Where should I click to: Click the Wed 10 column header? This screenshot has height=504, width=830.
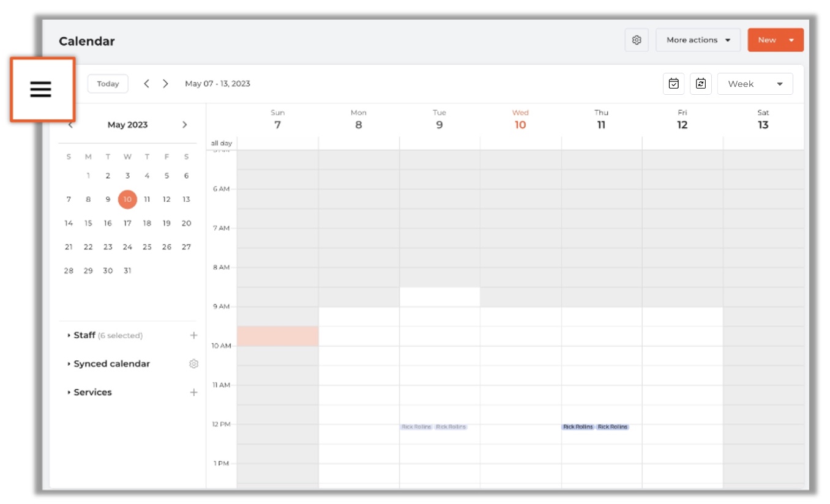tap(520, 119)
